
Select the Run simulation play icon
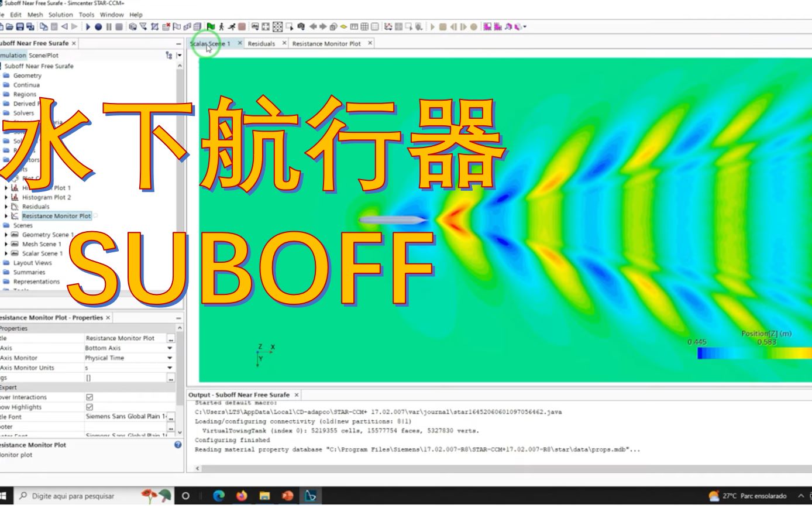click(x=88, y=26)
